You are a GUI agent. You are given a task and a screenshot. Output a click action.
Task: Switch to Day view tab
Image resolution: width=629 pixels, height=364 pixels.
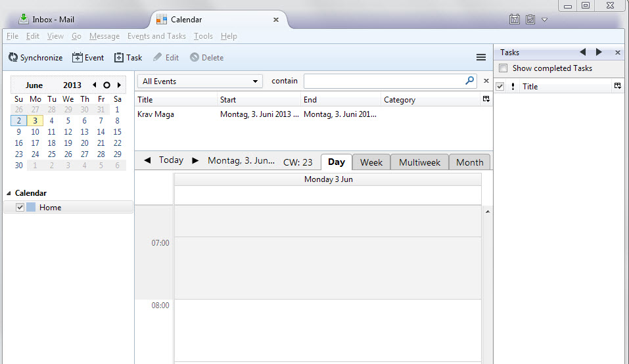336,162
